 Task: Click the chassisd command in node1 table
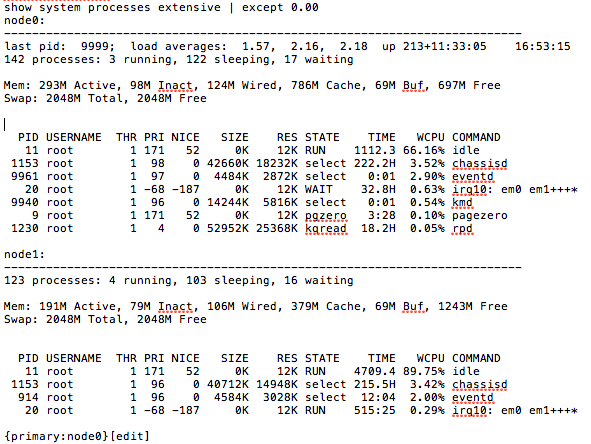coord(479,384)
